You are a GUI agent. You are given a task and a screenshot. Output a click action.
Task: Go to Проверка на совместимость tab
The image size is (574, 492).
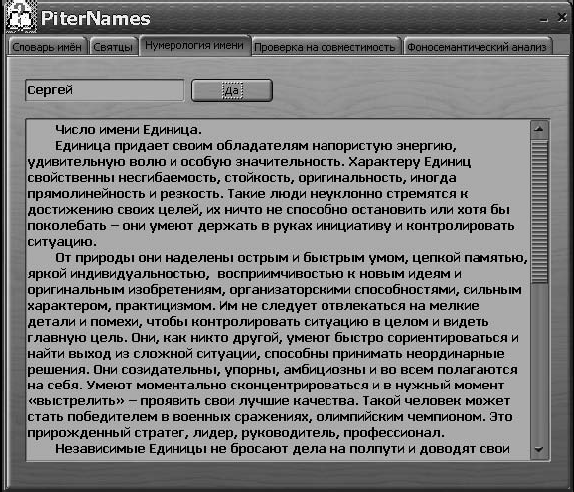[x=325, y=47]
